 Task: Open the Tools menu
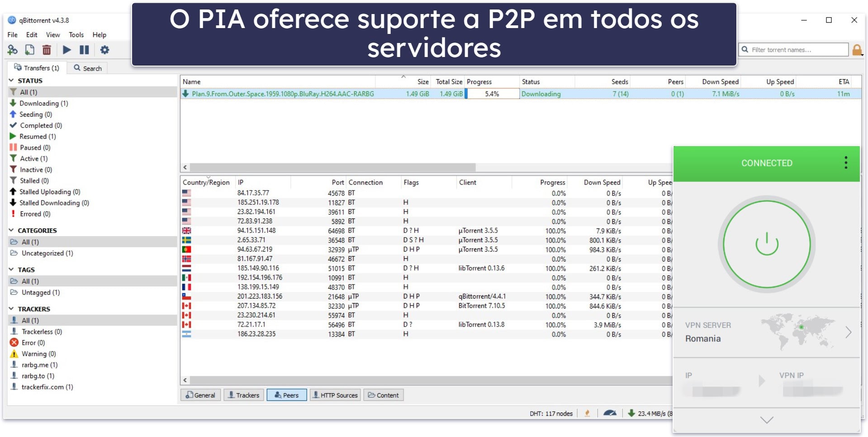coord(76,35)
